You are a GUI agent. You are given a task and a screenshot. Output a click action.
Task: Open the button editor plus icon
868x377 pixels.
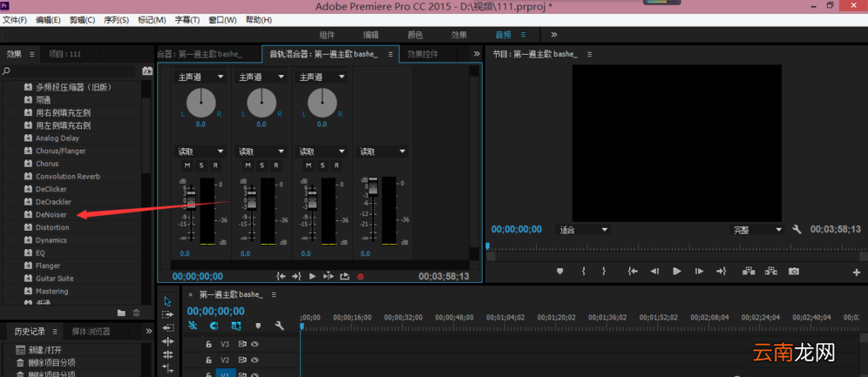pyautogui.click(x=857, y=272)
